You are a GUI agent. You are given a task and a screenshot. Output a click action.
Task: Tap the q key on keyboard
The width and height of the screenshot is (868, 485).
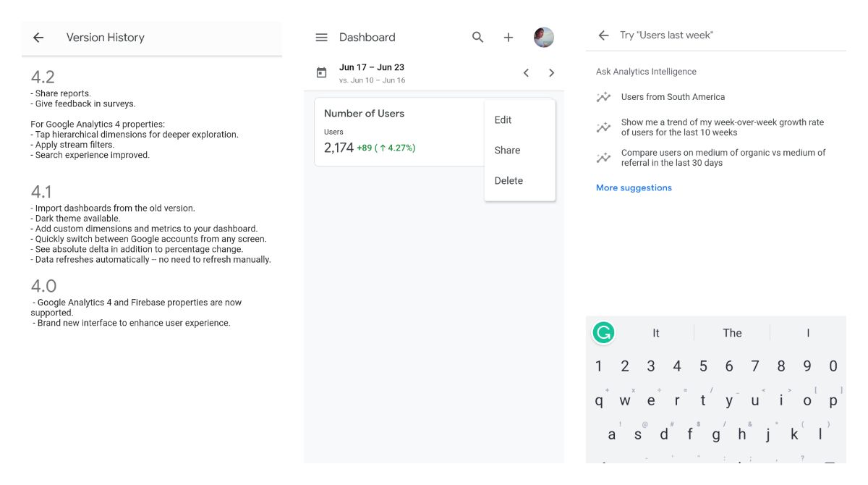[599, 400]
